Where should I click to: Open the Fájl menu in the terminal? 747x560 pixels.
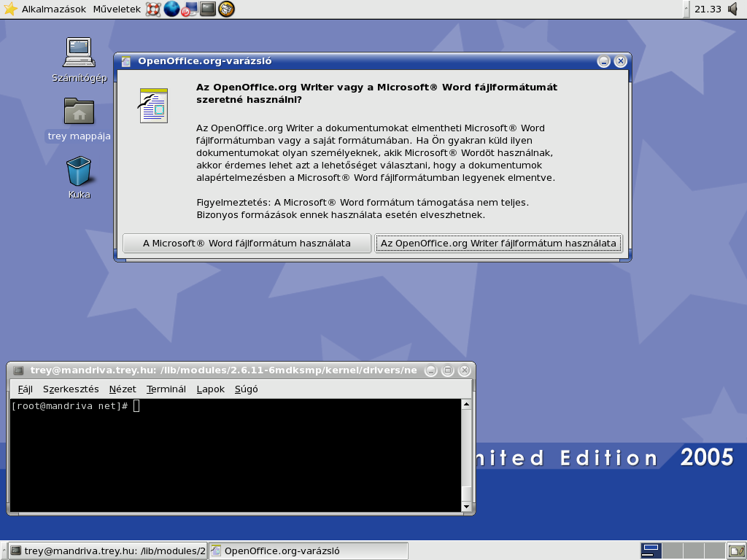pos(25,389)
